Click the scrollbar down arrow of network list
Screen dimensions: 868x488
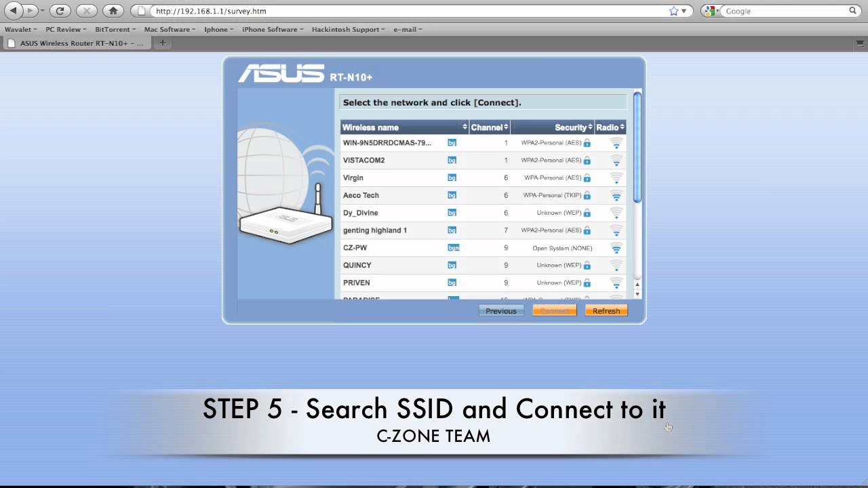pyautogui.click(x=637, y=293)
